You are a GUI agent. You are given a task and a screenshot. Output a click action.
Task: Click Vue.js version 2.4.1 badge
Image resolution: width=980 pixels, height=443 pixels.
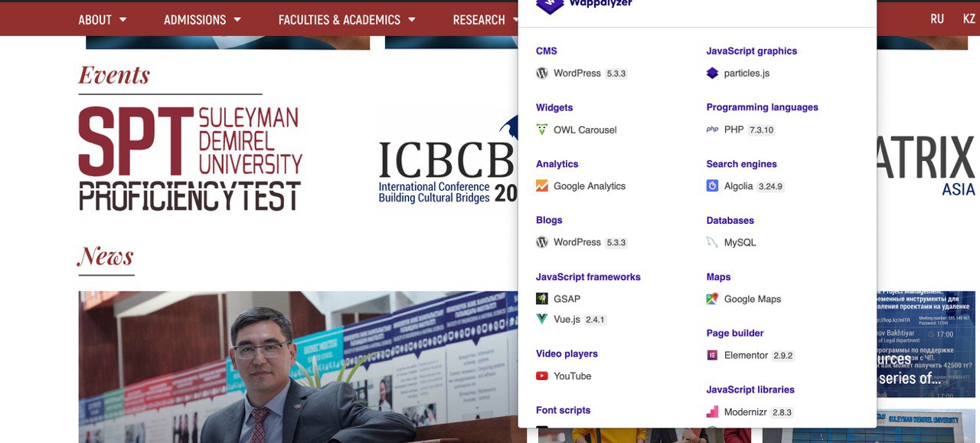pyautogui.click(x=595, y=320)
